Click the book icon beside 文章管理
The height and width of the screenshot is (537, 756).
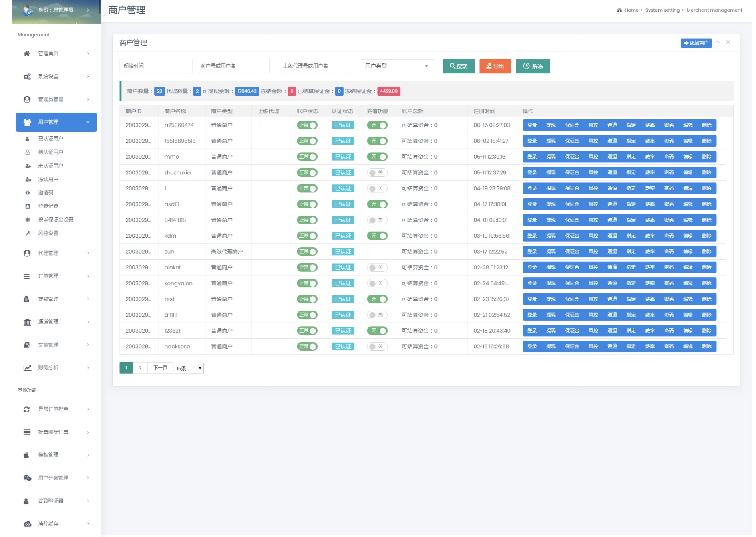pos(27,345)
